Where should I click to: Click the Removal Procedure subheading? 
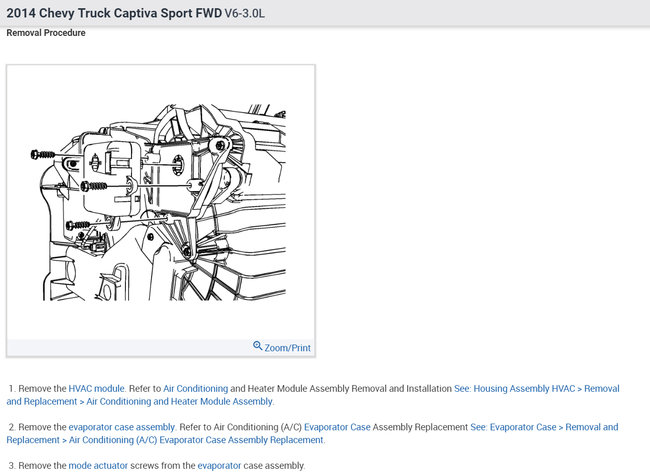pos(46,33)
